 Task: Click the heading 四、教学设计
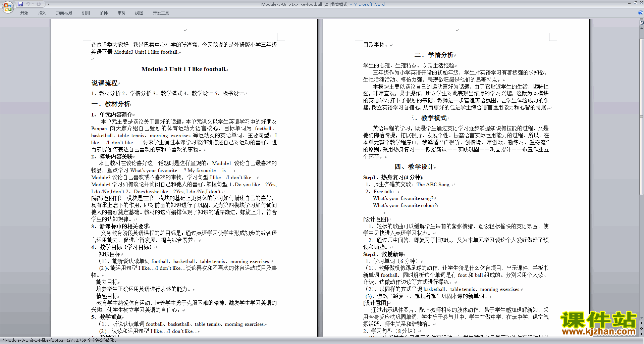tap(414, 167)
